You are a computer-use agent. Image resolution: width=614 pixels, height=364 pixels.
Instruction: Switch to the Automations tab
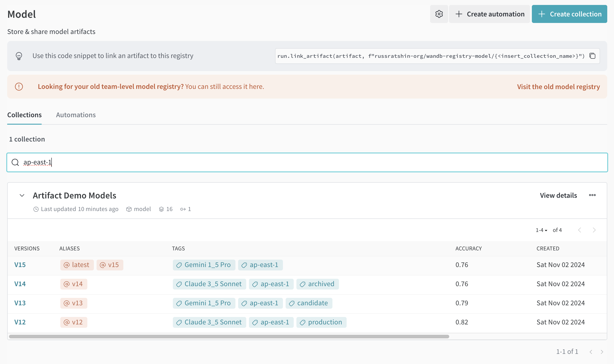[x=76, y=115]
